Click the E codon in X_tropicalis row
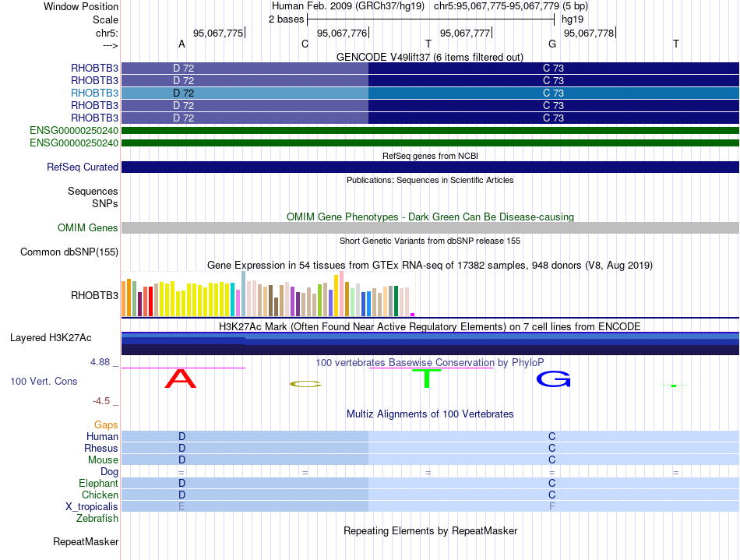Screen dimensions: 740x560 (181, 507)
